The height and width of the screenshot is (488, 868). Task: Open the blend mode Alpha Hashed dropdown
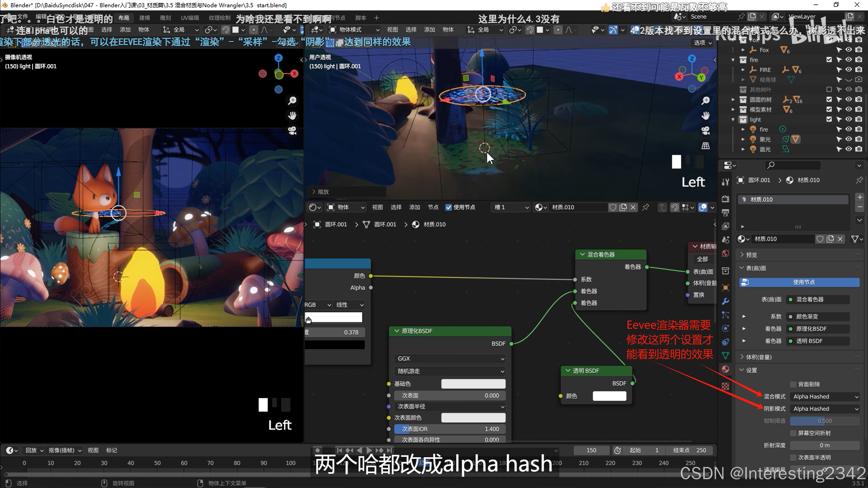pyautogui.click(x=825, y=396)
